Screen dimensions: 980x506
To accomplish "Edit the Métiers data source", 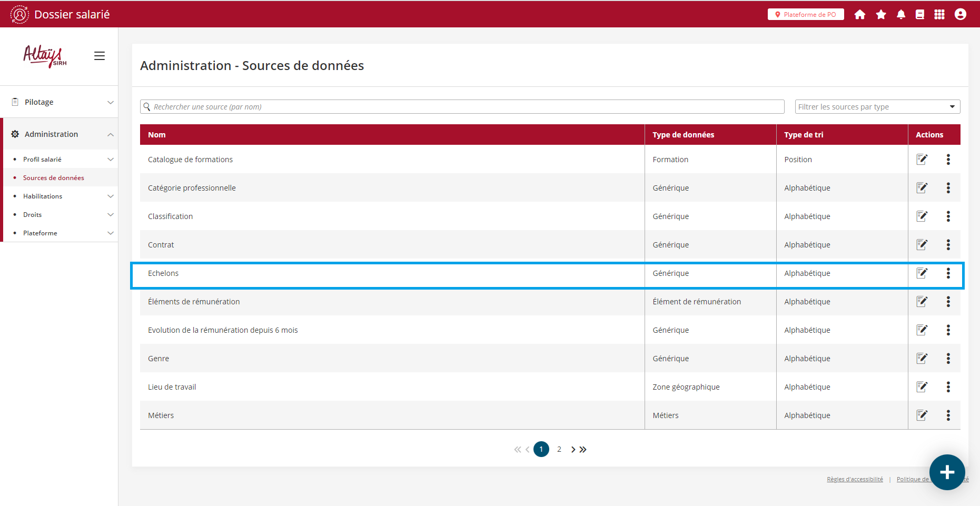I will click(x=922, y=415).
